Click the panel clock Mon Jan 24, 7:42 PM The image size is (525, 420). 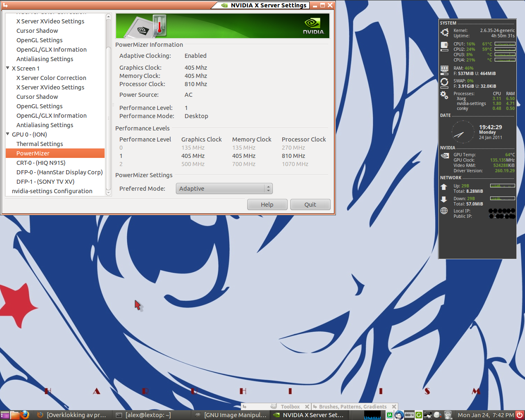(486, 415)
